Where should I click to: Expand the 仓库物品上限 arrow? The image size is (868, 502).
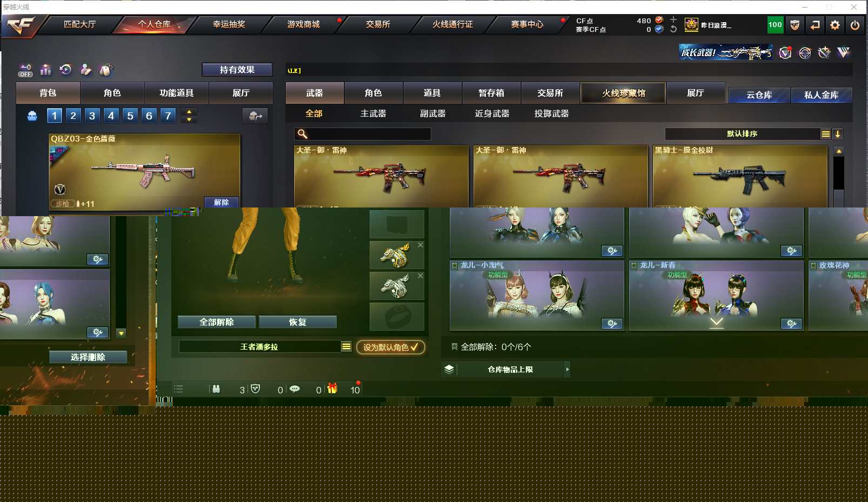[x=567, y=370]
